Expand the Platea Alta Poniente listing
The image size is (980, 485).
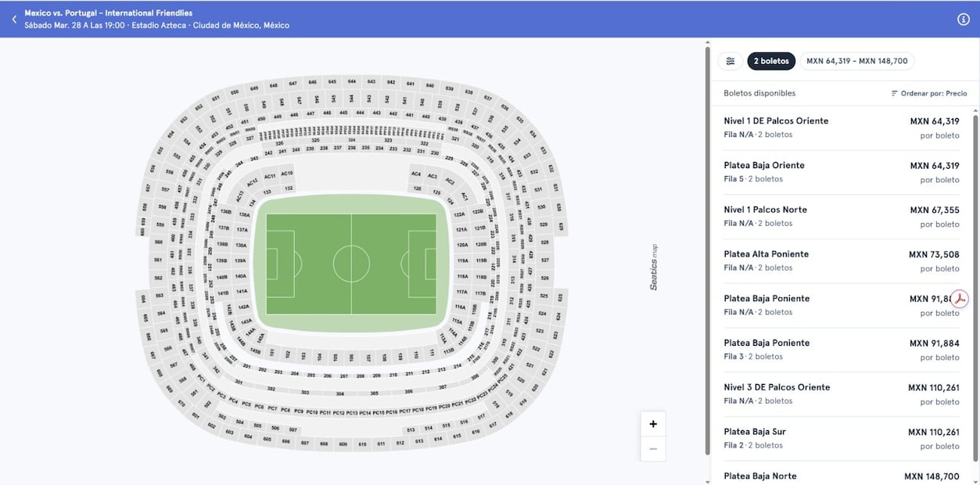(841, 260)
